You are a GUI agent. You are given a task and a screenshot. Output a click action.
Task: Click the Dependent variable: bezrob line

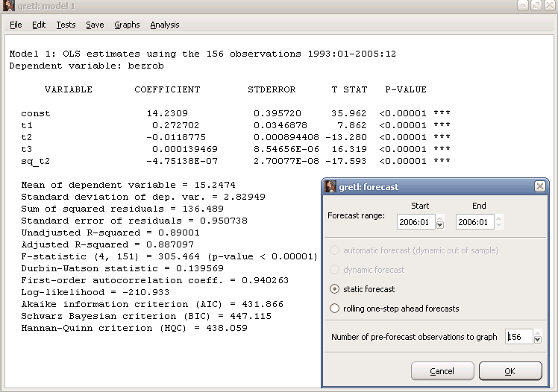pyautogui.click(x=87, y=66)
